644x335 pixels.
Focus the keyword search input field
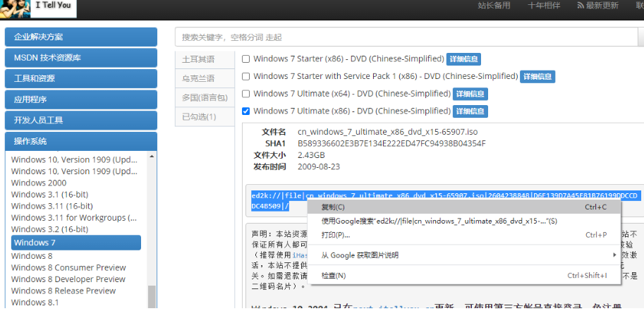[406, 37]
